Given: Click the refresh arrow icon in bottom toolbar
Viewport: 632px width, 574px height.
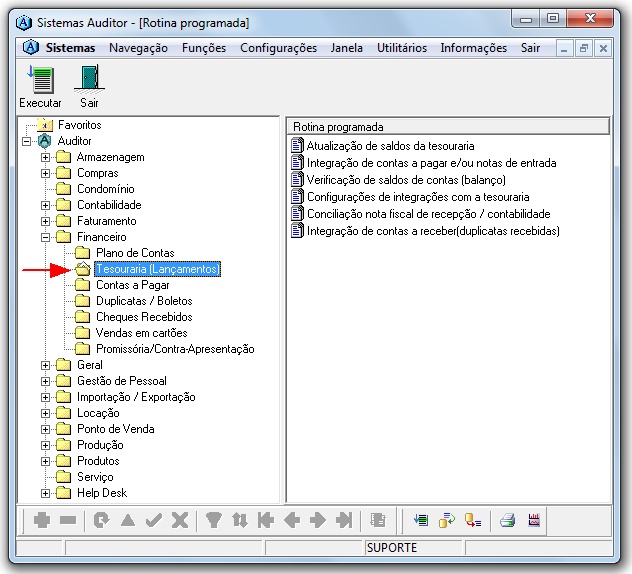Looking at the screenshot, I should (x=101, y=520).
